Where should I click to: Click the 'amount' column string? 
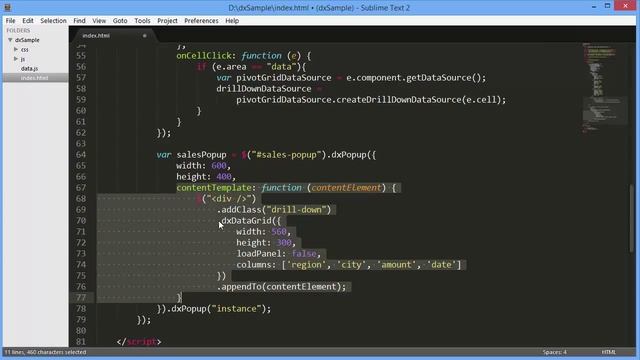[x=396, y=265]
